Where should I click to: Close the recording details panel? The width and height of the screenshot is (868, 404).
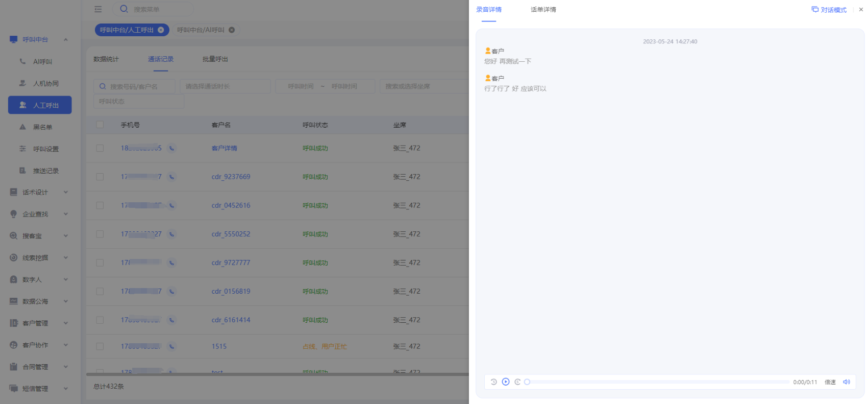861,10
